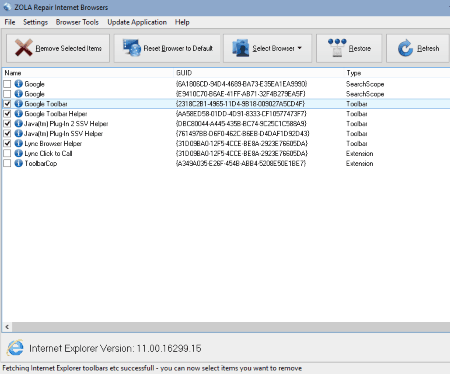The image size is (450, 374).
Task: Uncheck Java(tm) Plug-In 2 SSV Helper checkbox
Action: (x=7, y=124)
